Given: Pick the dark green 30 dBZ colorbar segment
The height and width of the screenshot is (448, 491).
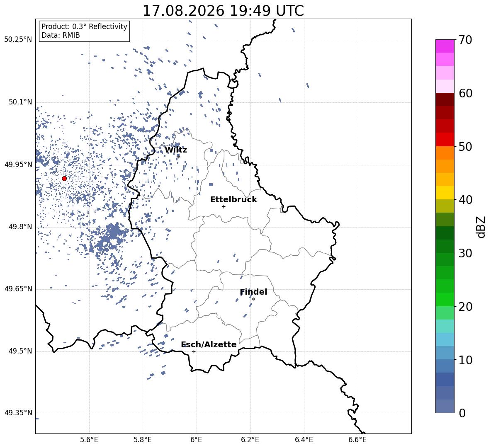Looking at the screenshot, I should tap(445, 246).
